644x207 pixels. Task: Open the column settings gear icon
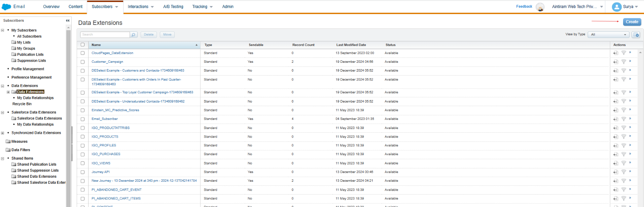tap(636, 35)
